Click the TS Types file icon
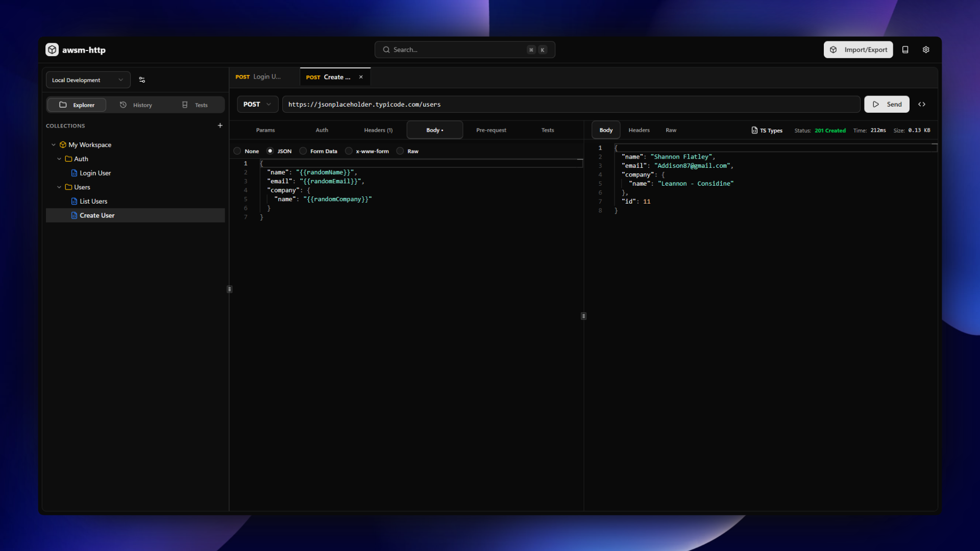 point(754,130)
